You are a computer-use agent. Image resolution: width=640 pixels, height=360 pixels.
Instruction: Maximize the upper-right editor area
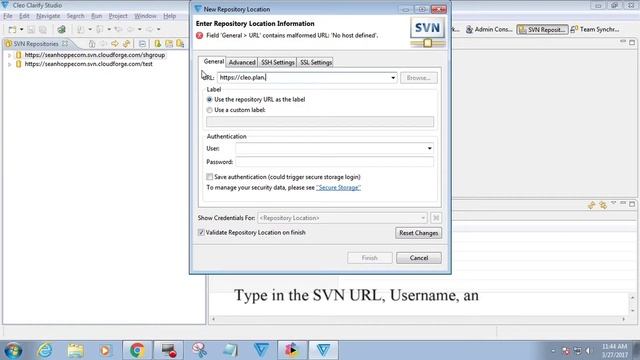(632, 42)
